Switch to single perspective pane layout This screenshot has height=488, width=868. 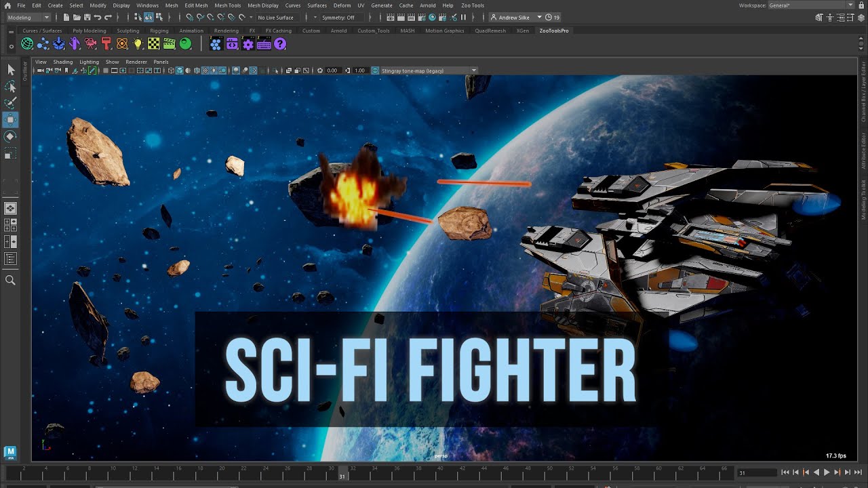click(11, 208)
